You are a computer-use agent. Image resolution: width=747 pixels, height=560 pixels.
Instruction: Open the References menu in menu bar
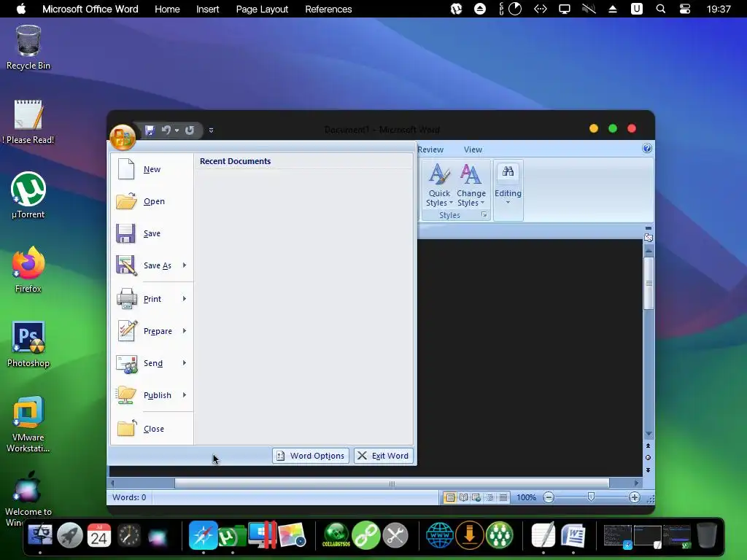tap(328, 9)
